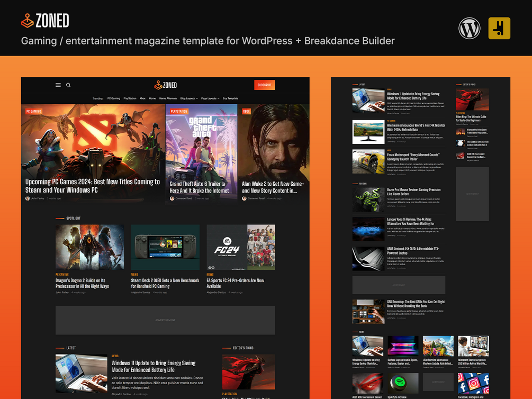This screenshot has width=532, height=399.
Task: Click John Farley author avatar under Dota article
Action: [x=28, y=198]
